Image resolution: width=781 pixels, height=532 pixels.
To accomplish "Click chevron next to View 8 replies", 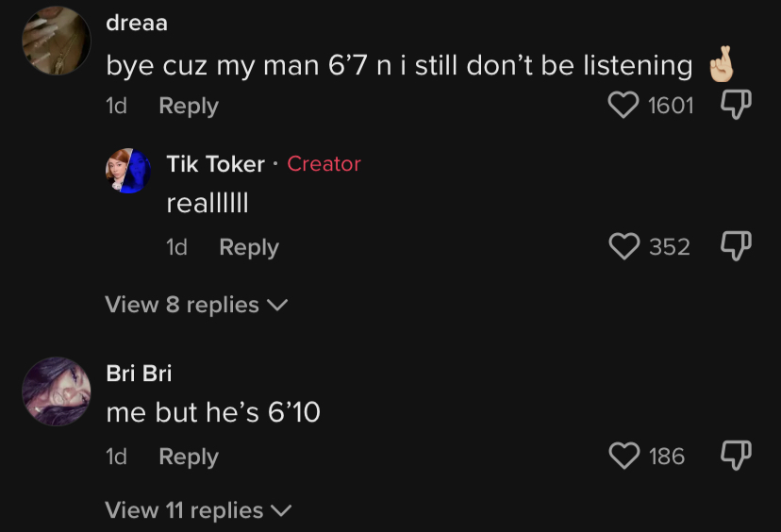I will [x=277, y=305].
